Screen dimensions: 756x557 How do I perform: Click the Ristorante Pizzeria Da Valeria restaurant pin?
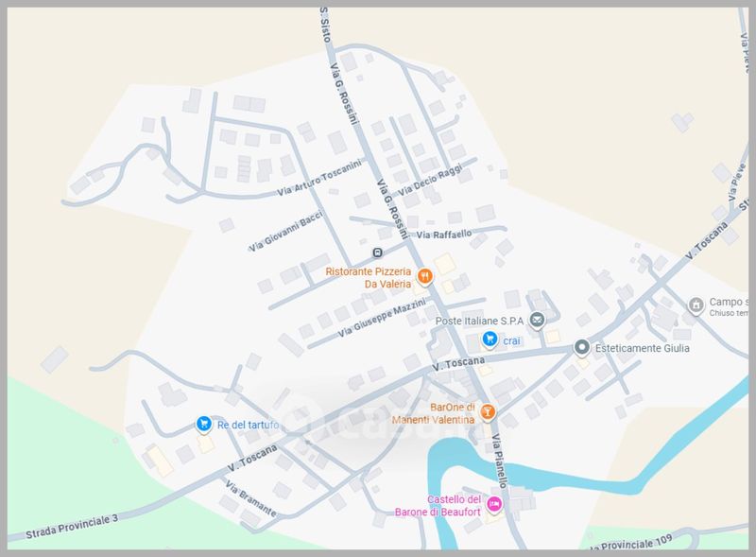424,276
